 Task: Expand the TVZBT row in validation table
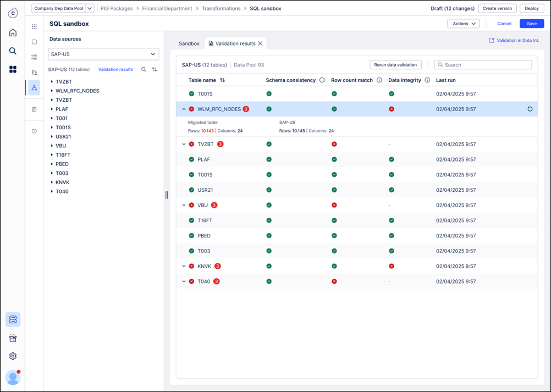(184, 144)
